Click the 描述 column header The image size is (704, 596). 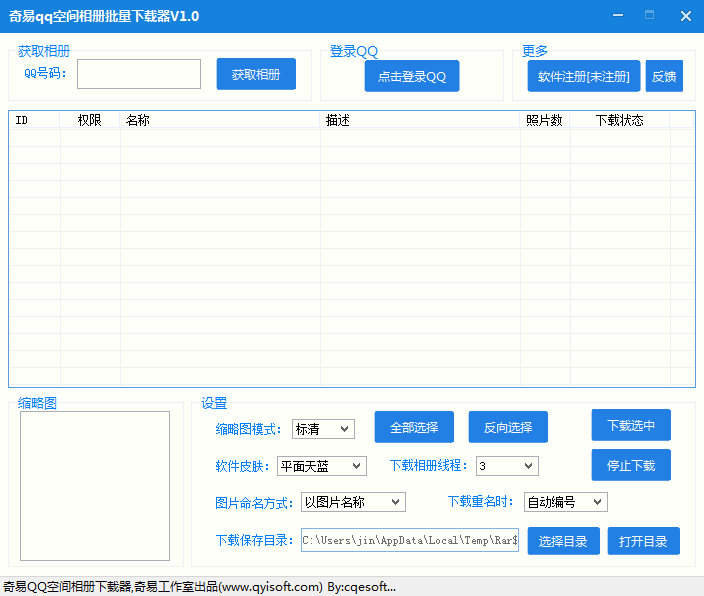[x=420, y=120]
